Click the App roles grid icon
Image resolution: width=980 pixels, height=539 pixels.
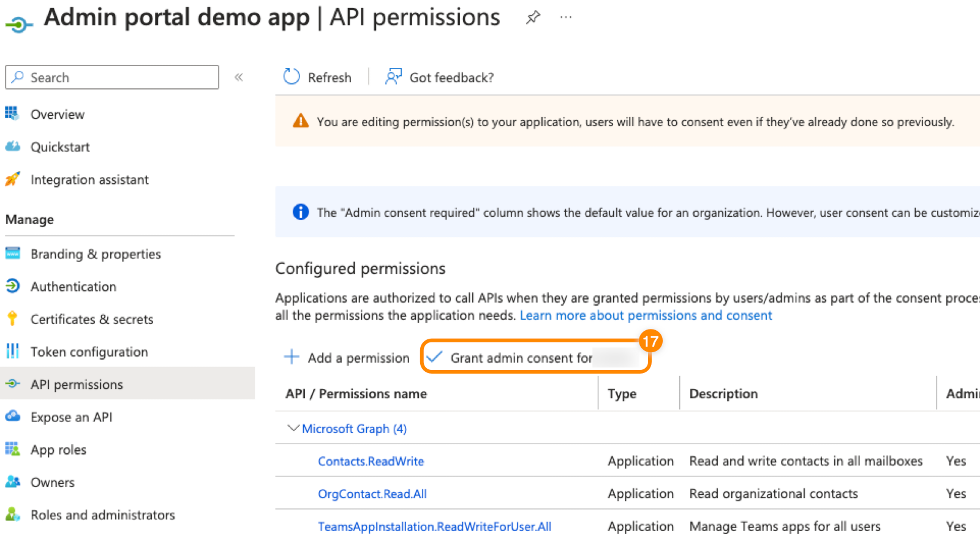pyautogui.click(x=12, y=449)
